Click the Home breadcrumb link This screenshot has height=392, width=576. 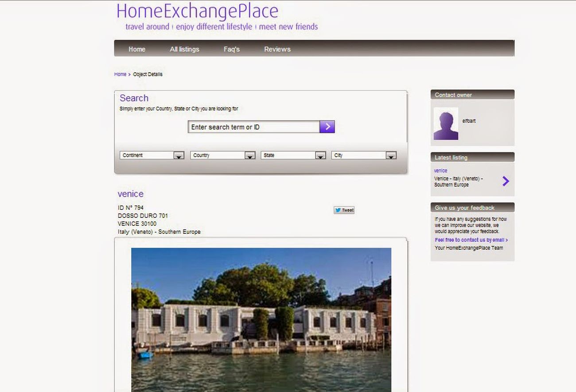tap(120, 74)
